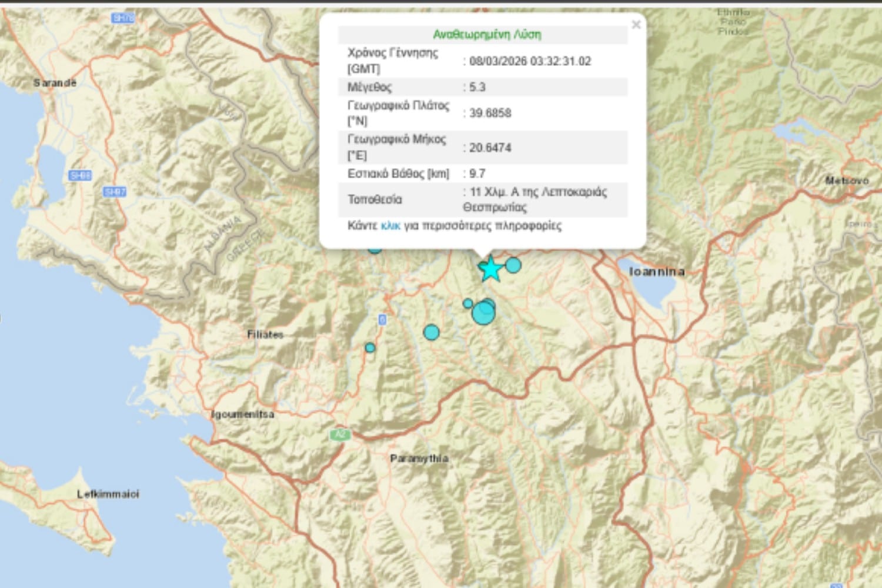Select the largest earthquake circle marker

pyautogui.click(x=483, y=313)
